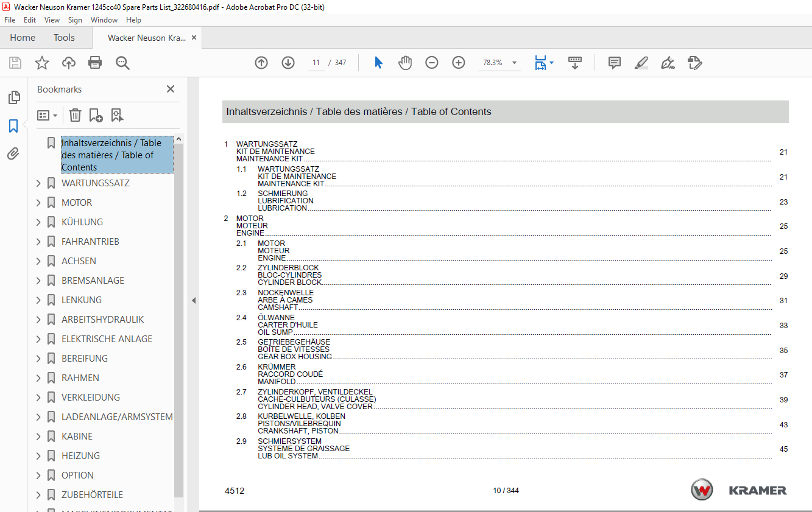Jump to the OPTION bookmark
The image size is (812, 512).
pyautogui.click(x=78, y=475)
